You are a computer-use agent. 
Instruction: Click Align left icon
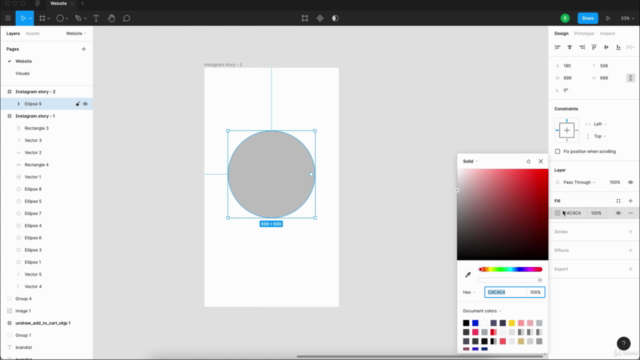[558, 47]
